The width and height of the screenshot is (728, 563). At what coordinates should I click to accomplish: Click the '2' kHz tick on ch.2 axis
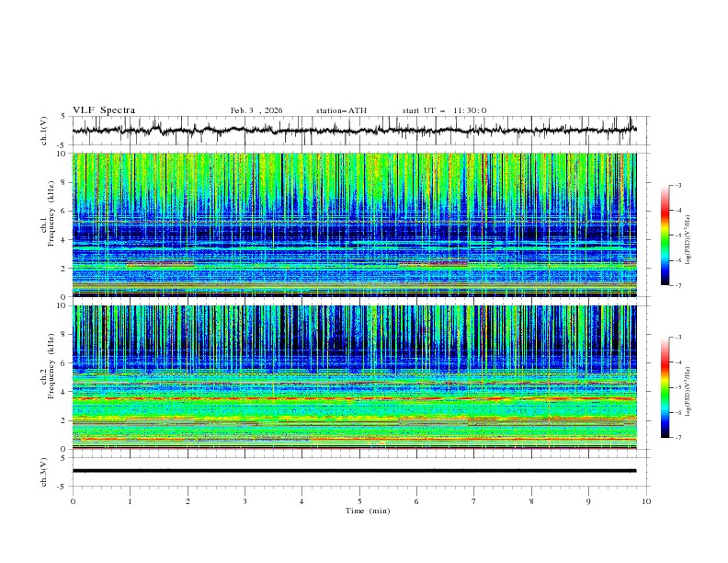click(x=64, y=420)
